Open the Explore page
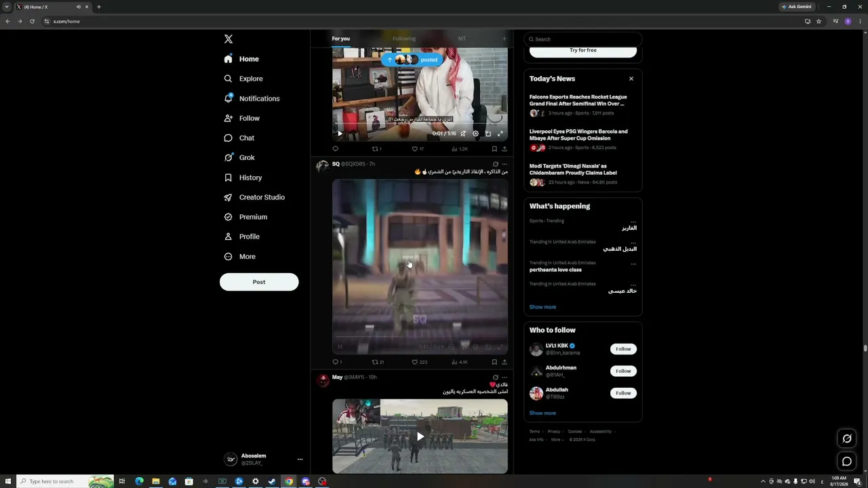This screenshot has height=488, width=868. click(243, 79)
